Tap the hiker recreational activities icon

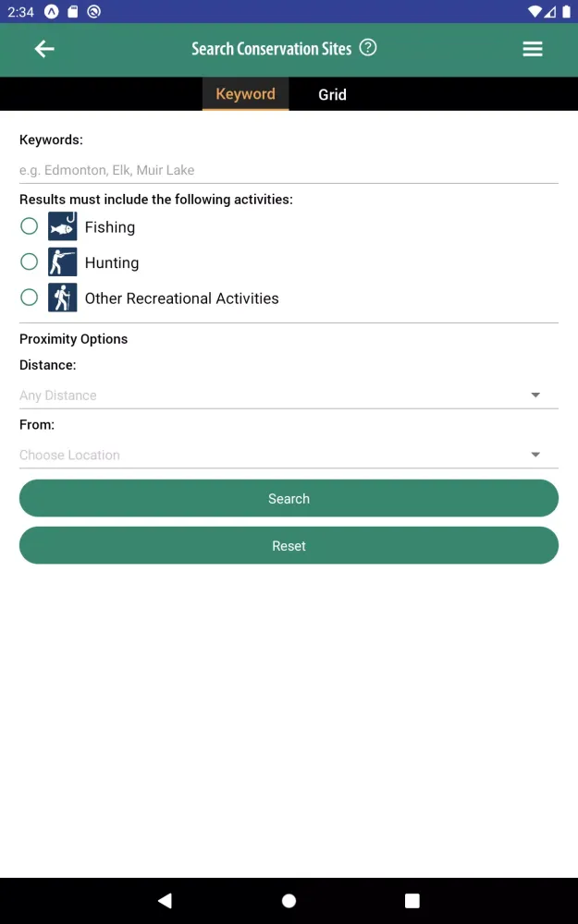click(63, 298)
